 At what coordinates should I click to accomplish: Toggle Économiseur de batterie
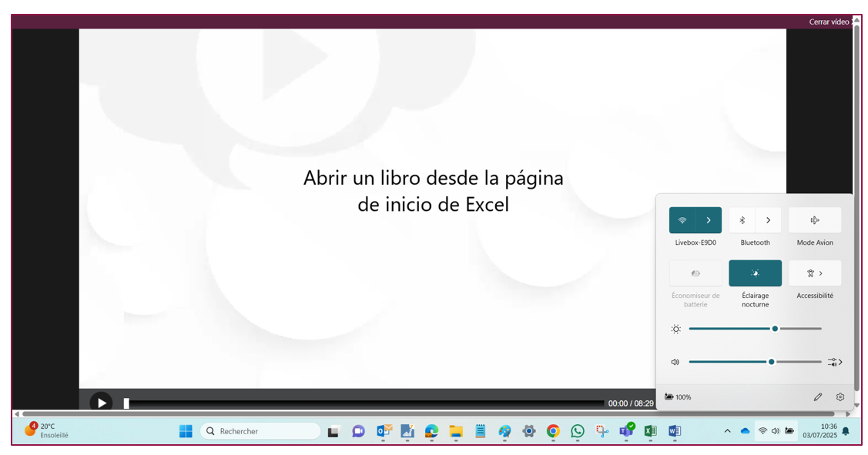click(695, 273)
